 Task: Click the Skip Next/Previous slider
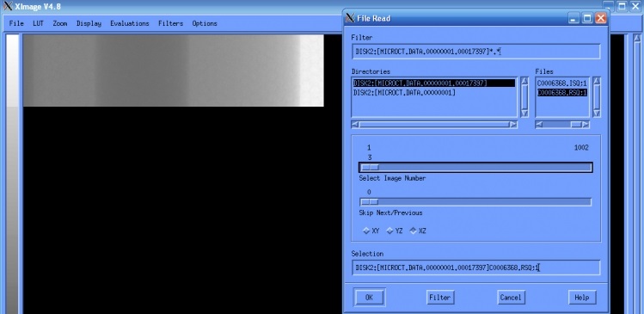475,202
